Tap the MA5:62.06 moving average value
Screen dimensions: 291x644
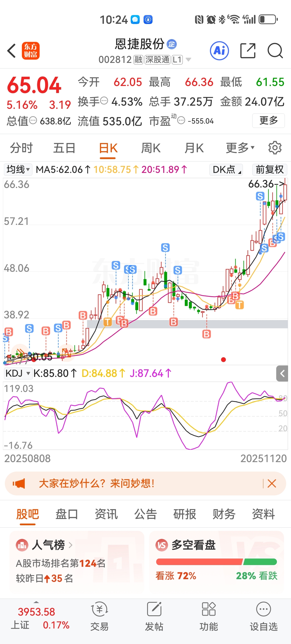tap(63, 169)
